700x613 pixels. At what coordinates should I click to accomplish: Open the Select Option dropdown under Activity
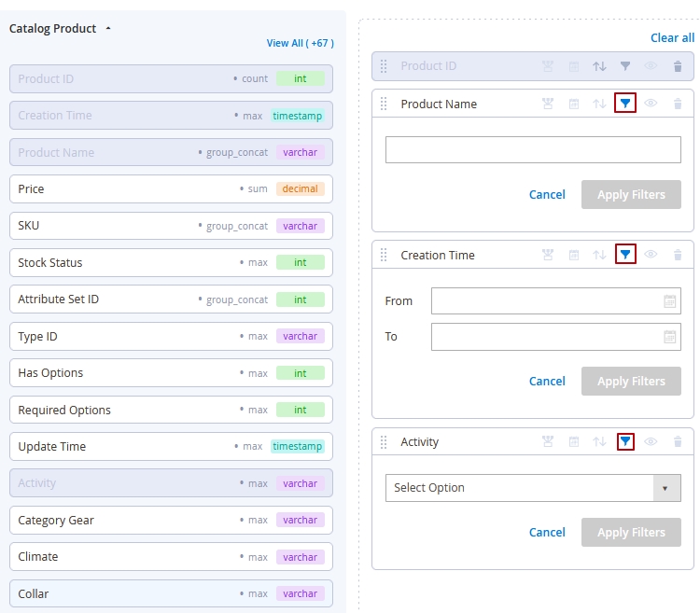pos(532,488)
